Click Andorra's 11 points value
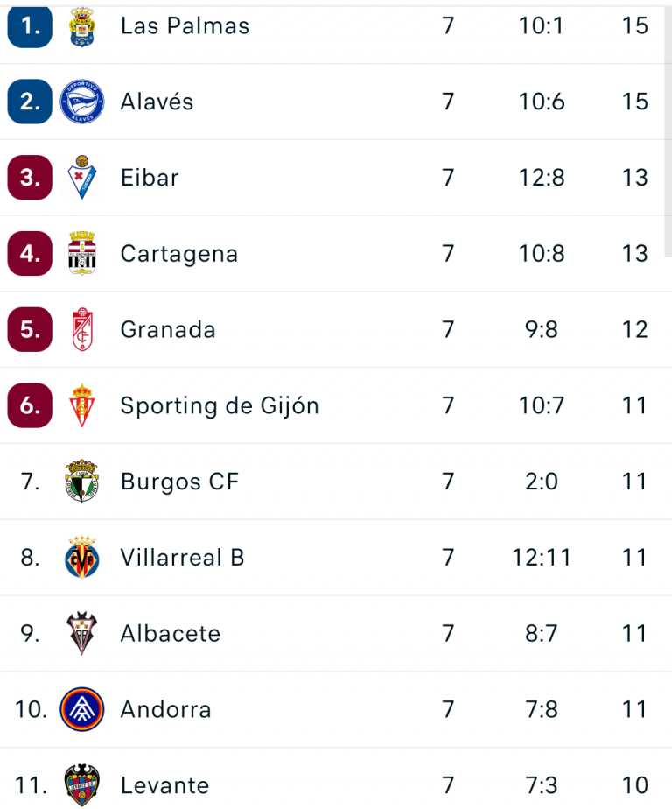The image size is (672, 809). pyautogui.click(x=634, y=709)
